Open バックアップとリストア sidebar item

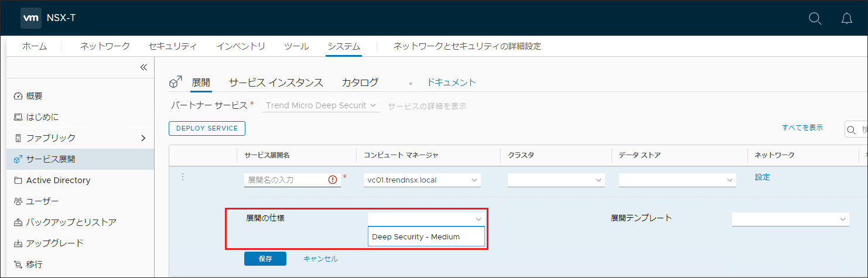point(71,222)
